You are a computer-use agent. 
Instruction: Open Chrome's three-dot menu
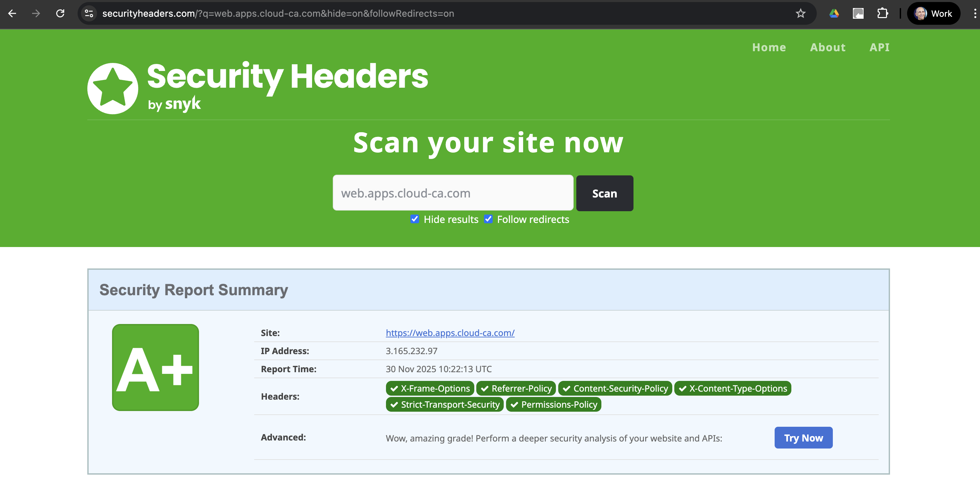975,14
